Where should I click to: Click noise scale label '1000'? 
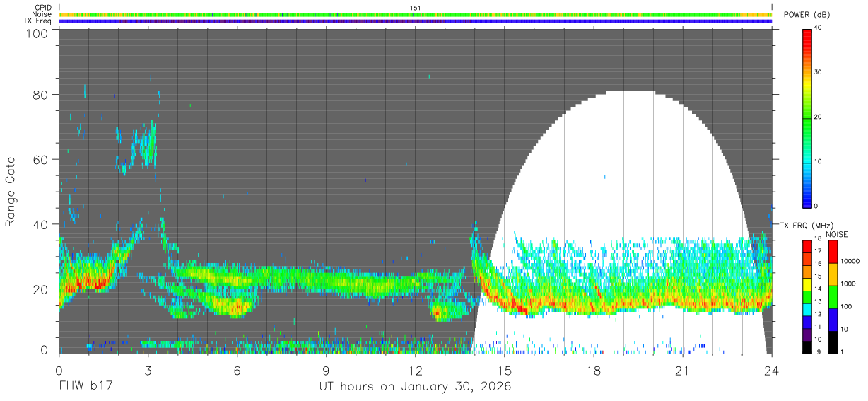pos(848,284)
